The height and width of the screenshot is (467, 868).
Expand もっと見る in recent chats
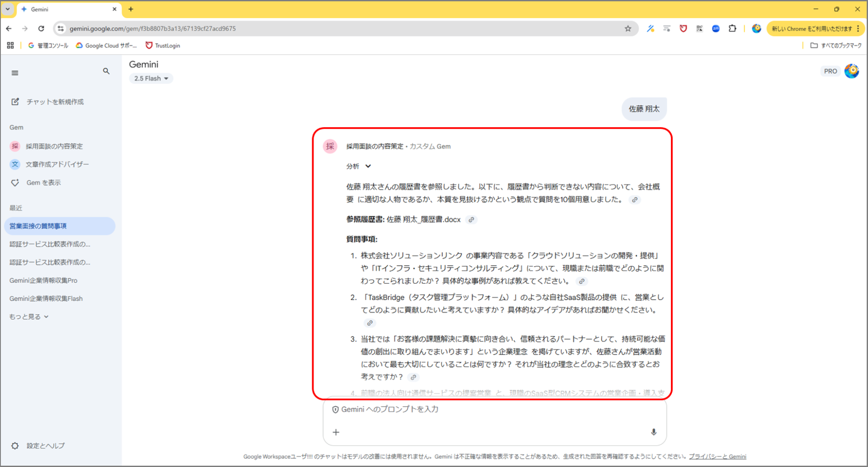point(29,317)
